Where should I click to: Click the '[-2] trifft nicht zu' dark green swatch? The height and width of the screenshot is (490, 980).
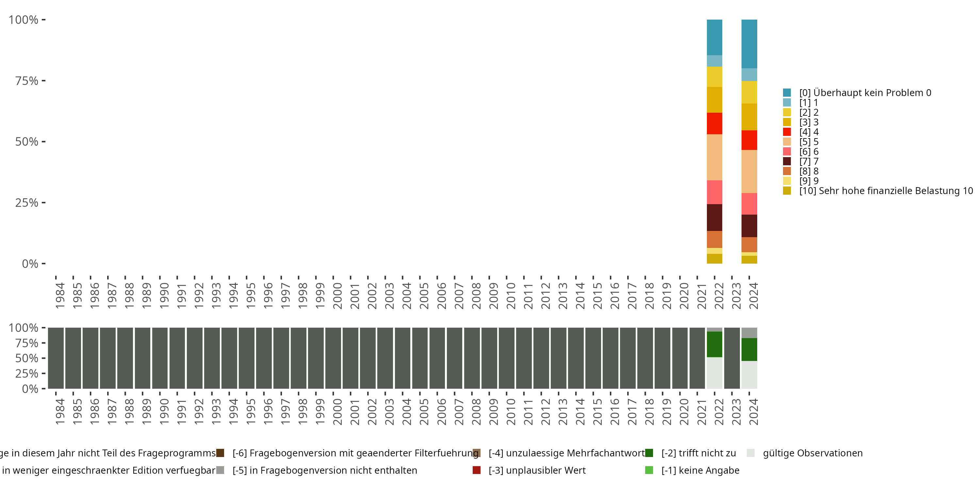(649, 453)
